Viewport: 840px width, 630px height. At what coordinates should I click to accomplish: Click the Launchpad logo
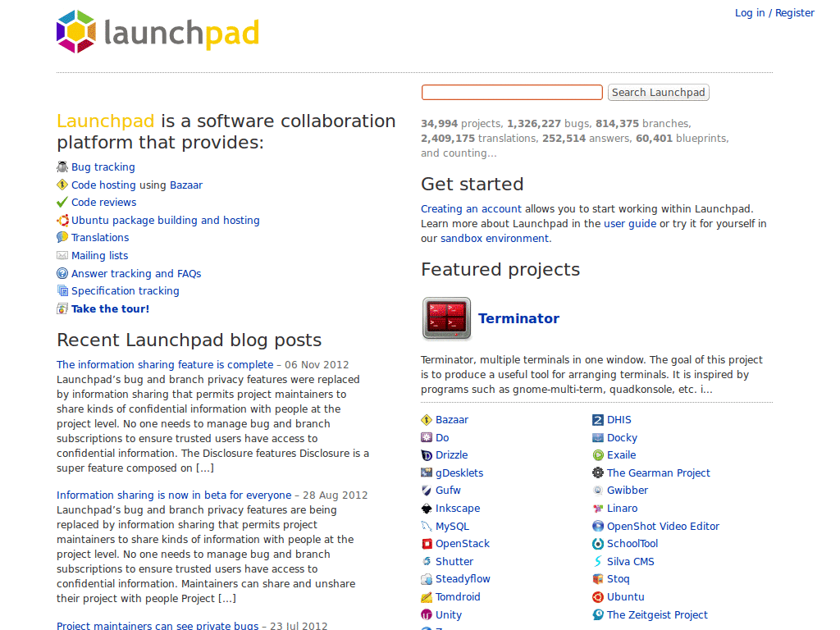[x=157, y=32]
